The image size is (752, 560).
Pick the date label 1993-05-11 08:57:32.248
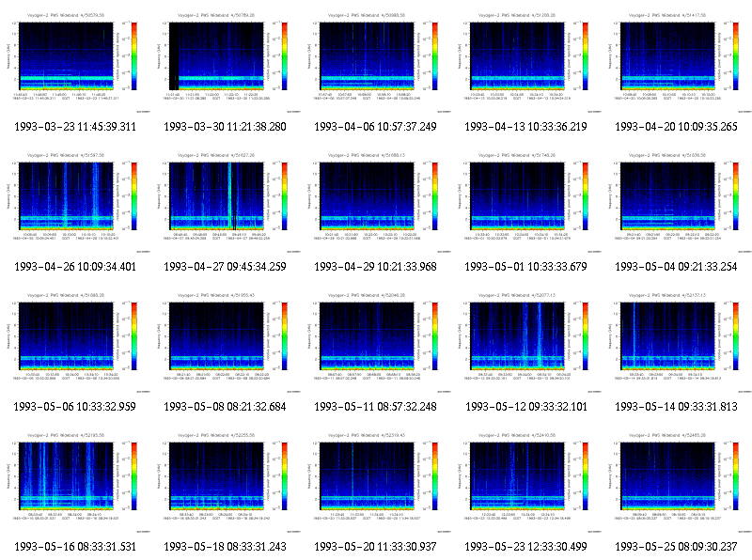(375, 407)
